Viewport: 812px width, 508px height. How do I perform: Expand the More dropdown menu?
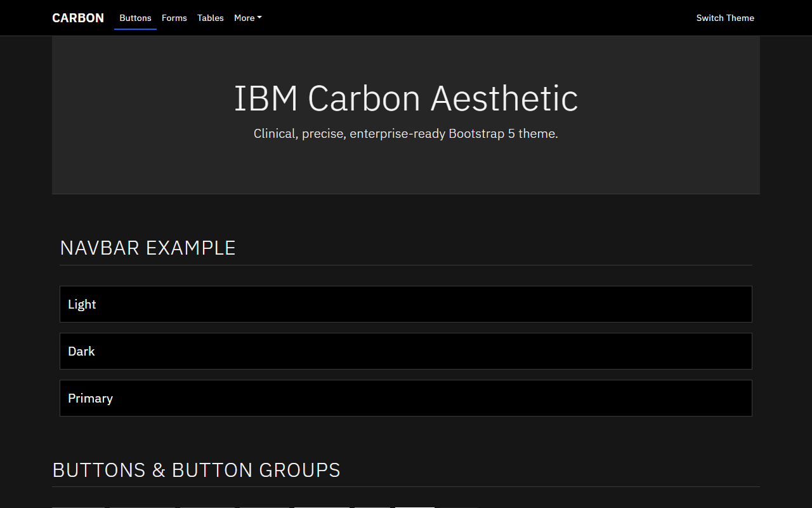[x=248, y=18]
